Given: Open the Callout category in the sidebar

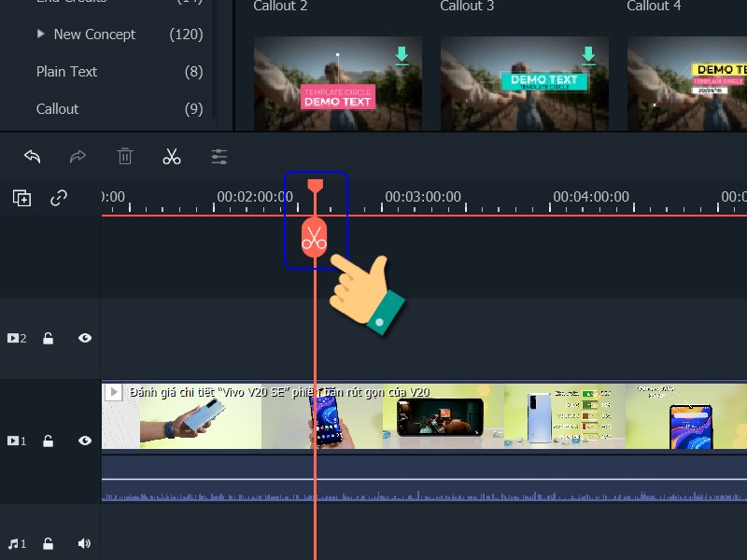Looking at the screenshot, I should (x=57, y=108).
